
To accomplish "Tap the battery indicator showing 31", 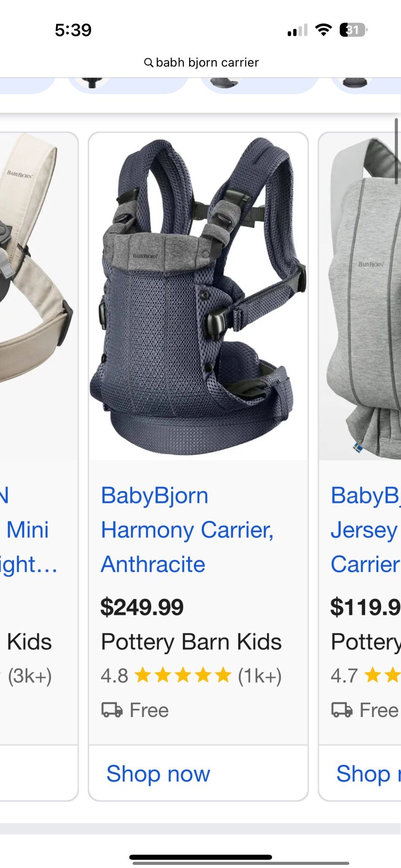I will (x=353, y=30).
